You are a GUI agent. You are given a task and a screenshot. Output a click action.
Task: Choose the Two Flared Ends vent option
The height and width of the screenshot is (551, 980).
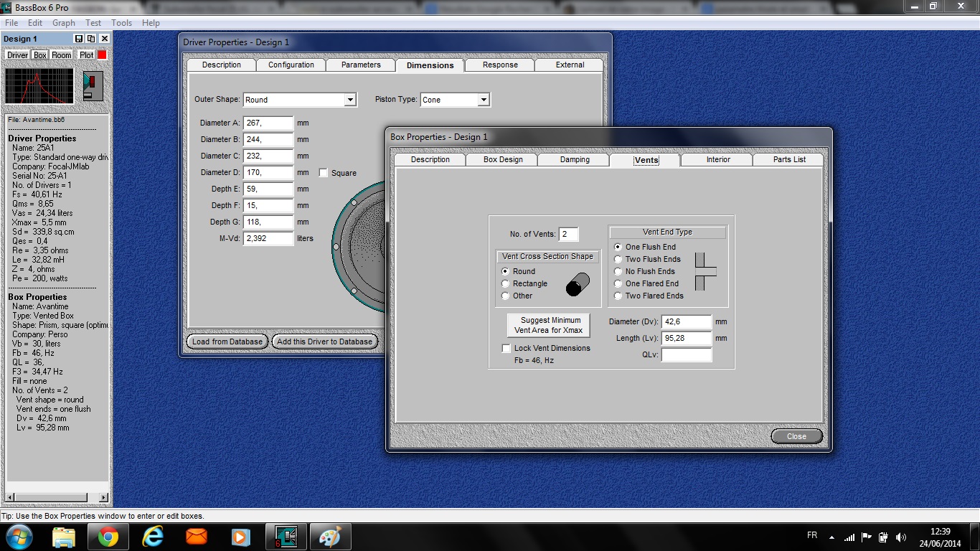coord(618,296)
